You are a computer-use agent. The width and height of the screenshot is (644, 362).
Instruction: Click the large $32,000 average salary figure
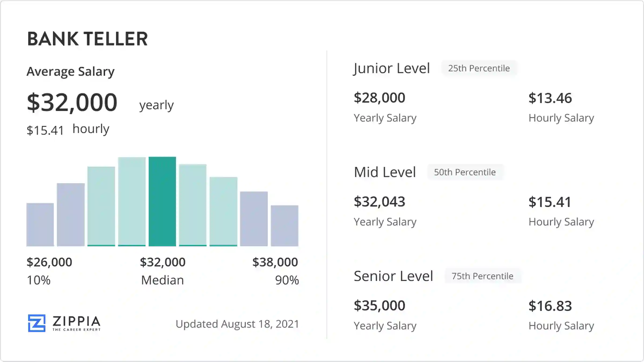[x=72, y=102]
